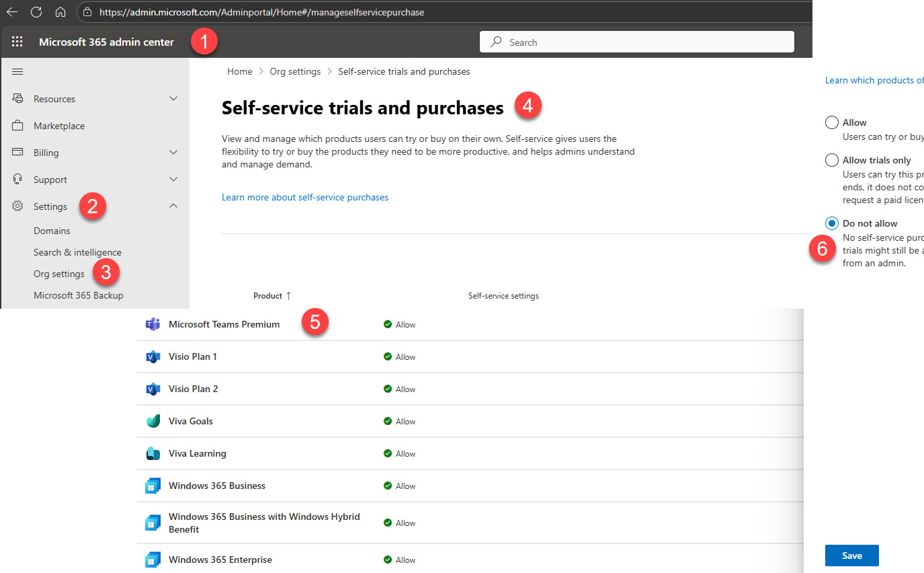The height and width of the screenshot is (573, 924).
Task: Expand the Resources menu chevron
Action: (x=173, y=98)
